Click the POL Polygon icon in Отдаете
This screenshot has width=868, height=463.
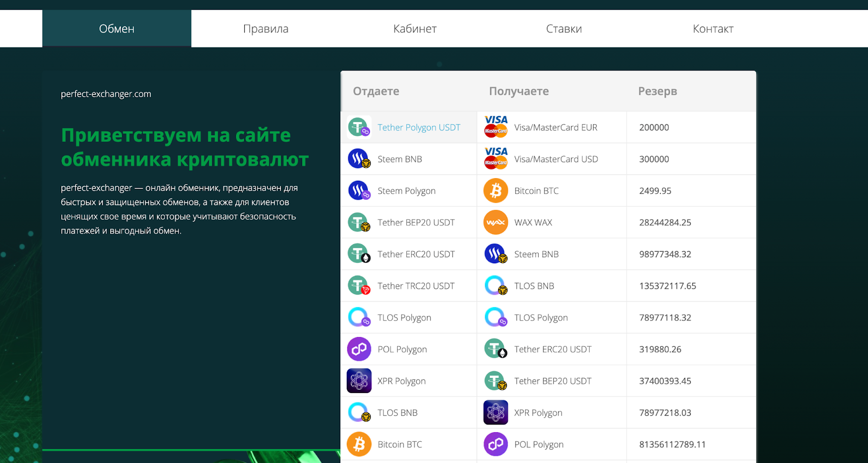(x=359, y=350)
